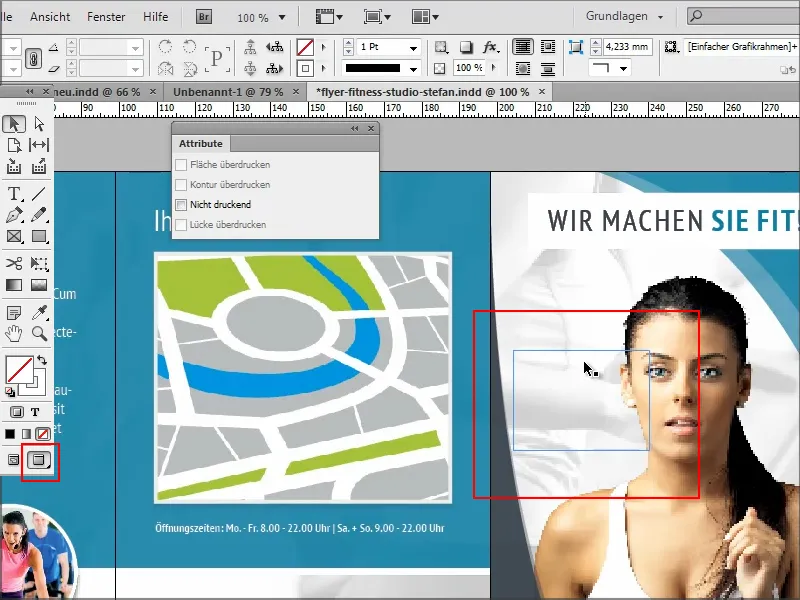
Task: Switch to flyer-fitness-studio-stefan.indd tab
Action: (422, 92)
